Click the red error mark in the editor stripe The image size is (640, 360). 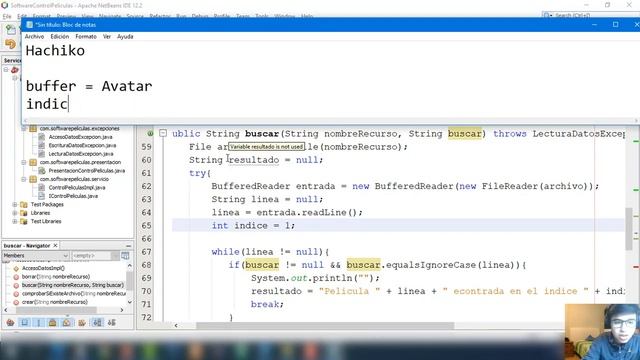(636, 267)
